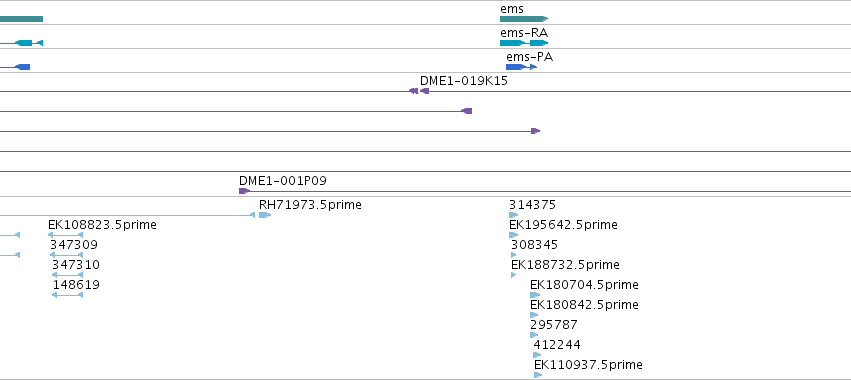Select the RH71973.5prime EST glyph
The image size is (851, 380).
pos(264,215)
